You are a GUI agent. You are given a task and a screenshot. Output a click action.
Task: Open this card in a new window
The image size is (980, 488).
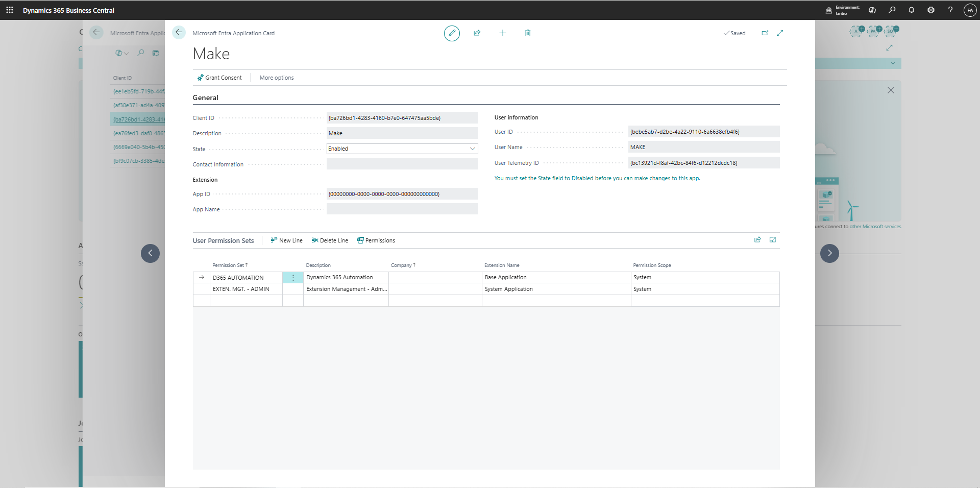[x=765, y=33]
